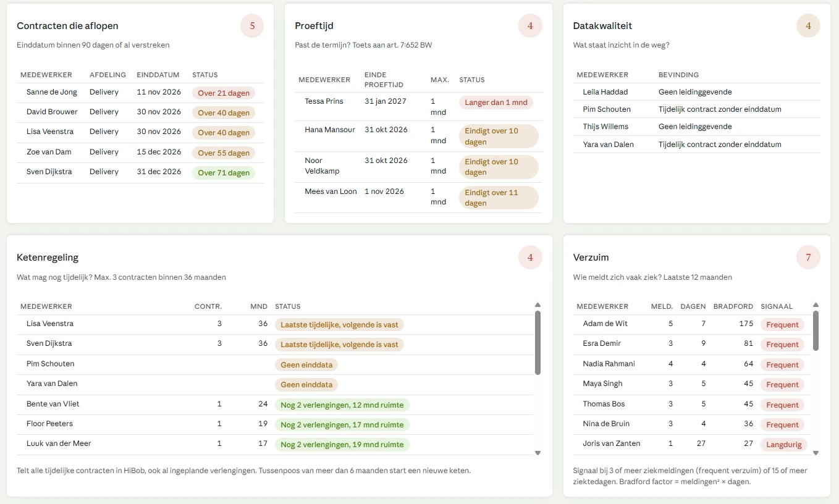Click the 'Over 71 dagen' status for Sven Dijkstra
The height and width of the screenshot is (504, 839).
tap(224, 173)
